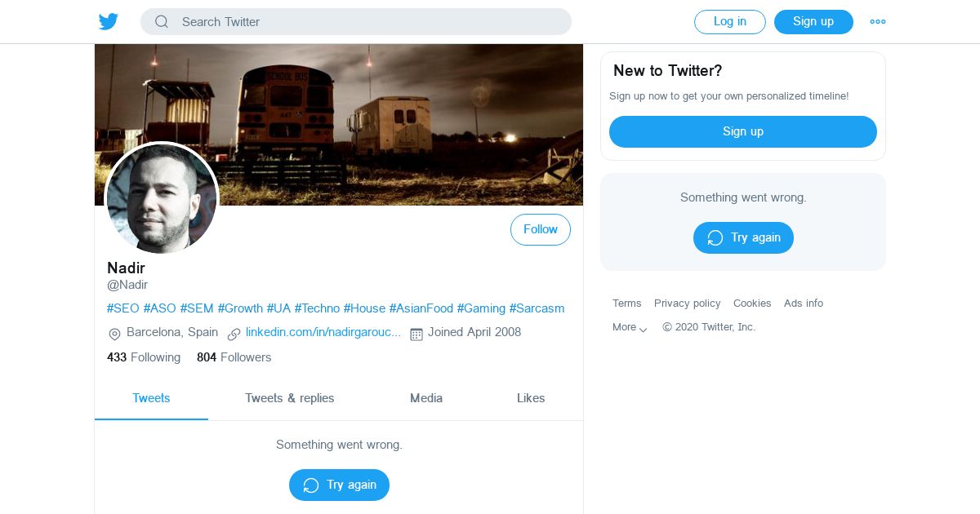Focus the Search Twitter field
This screenshot has width=980, height=514.
tap(367, 22)
